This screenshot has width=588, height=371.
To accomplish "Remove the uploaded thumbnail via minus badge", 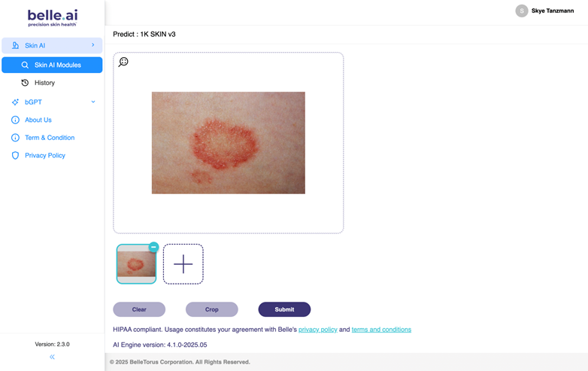I will point(153,248).
